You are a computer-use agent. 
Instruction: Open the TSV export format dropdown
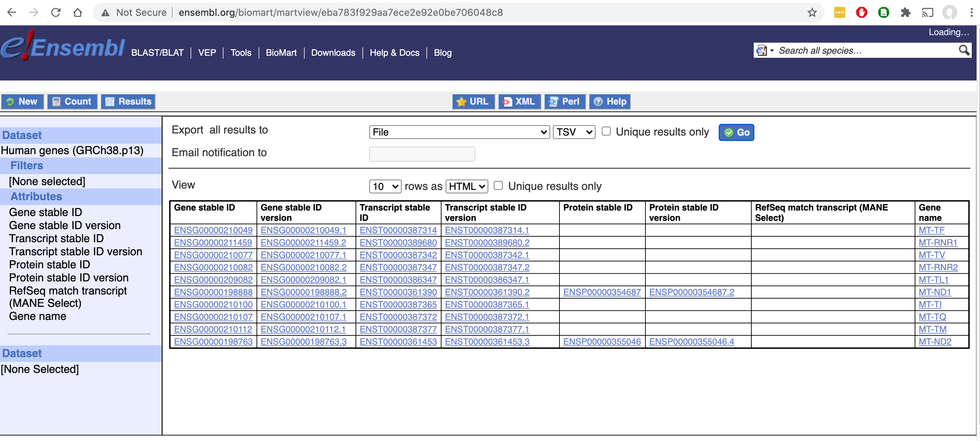574,132
